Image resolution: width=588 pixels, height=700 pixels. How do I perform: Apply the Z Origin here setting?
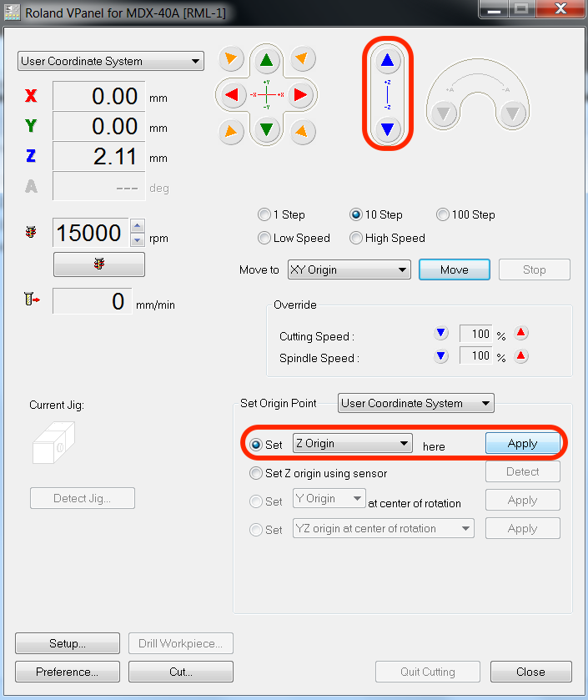tap(522, 443)
